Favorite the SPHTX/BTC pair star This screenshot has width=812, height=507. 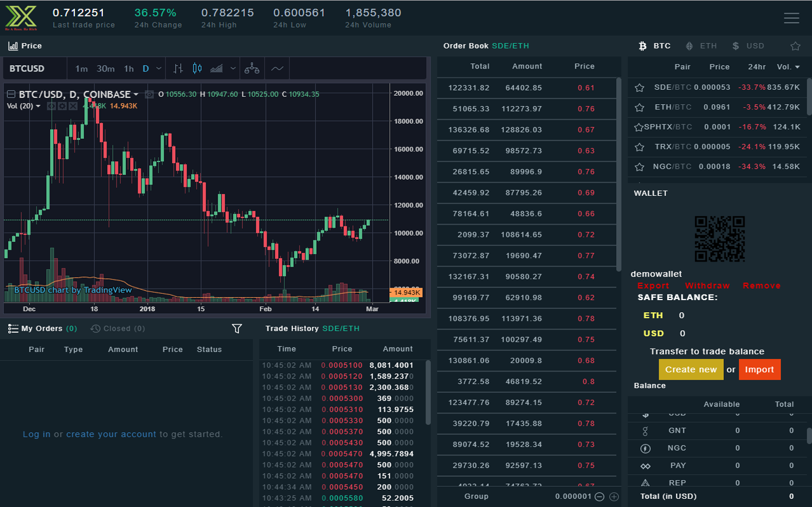click(639, 127)
